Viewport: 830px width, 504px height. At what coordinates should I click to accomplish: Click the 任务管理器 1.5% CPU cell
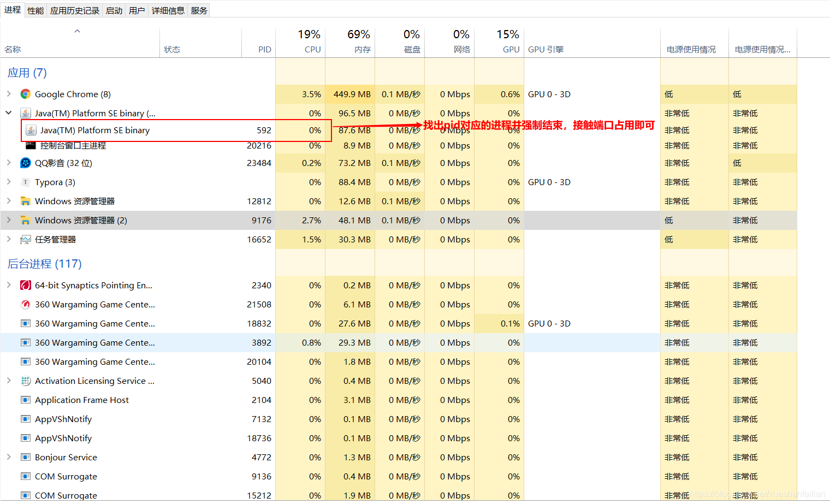pos(300,239)
